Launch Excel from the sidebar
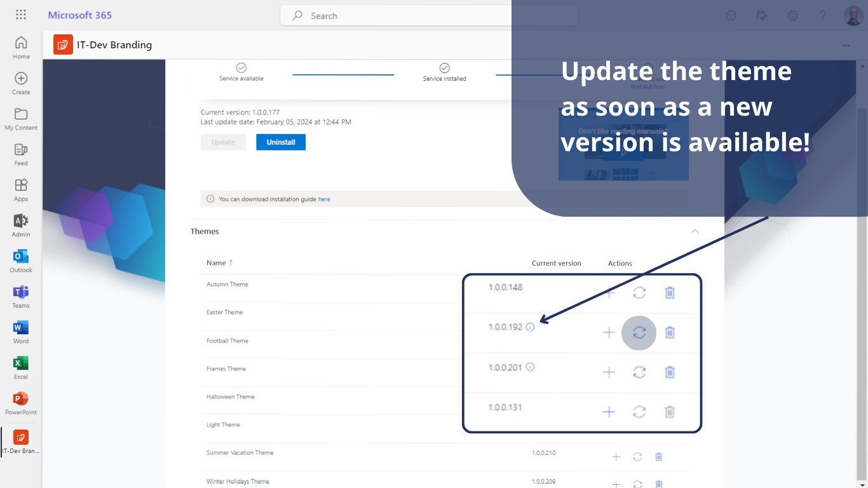 [x=21, y=368]
